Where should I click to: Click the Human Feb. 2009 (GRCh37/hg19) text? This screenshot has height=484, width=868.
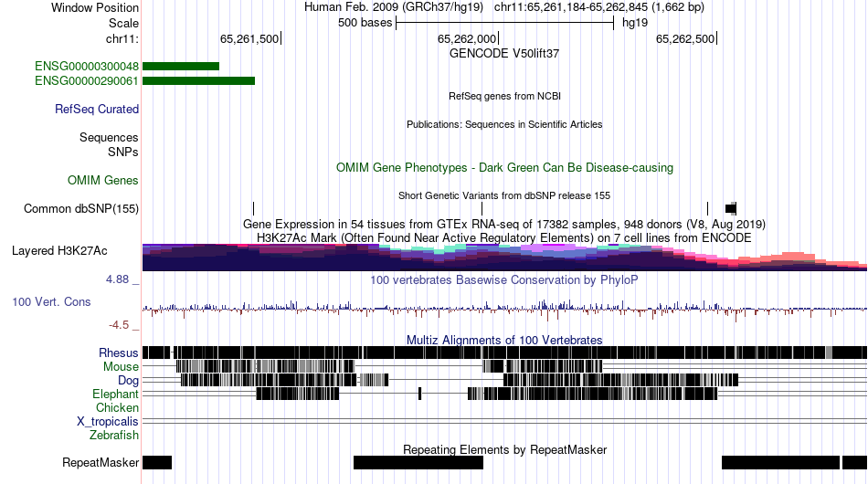point(394,7)
